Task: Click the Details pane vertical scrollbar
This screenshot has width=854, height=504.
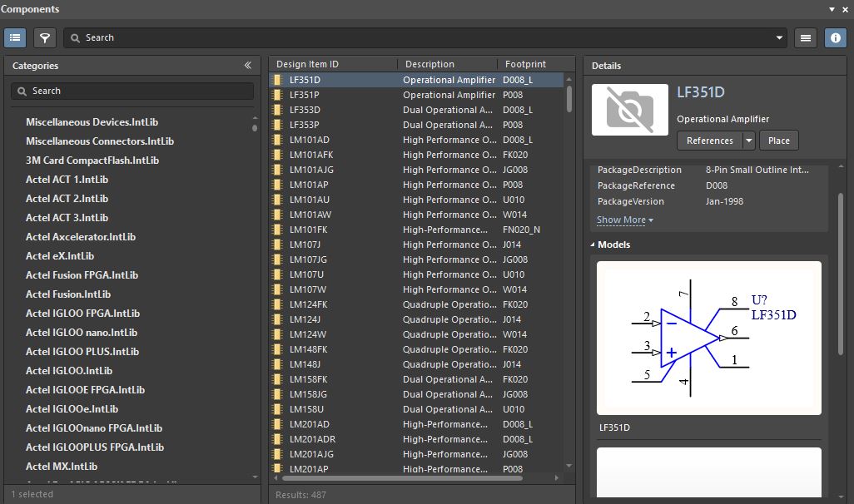Action: 841,274
